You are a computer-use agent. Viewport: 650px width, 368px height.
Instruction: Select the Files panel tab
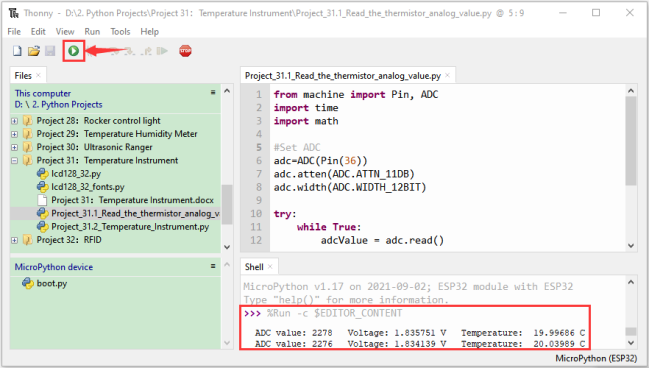pos(23,75)
